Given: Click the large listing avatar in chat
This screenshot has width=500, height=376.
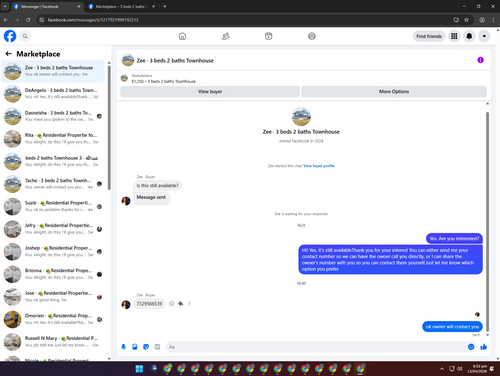Looking at the screenshot, I should click(x=301, y=116).
